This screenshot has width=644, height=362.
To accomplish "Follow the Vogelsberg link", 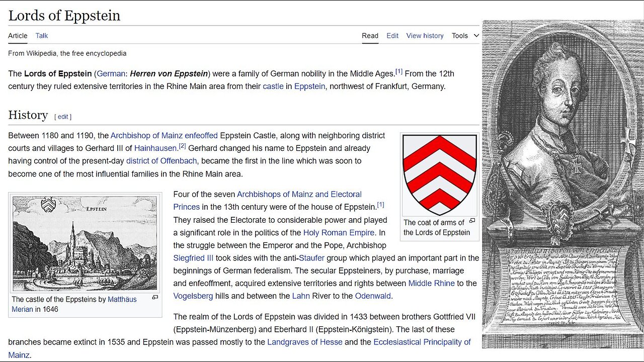I will [x=193, y=296].
